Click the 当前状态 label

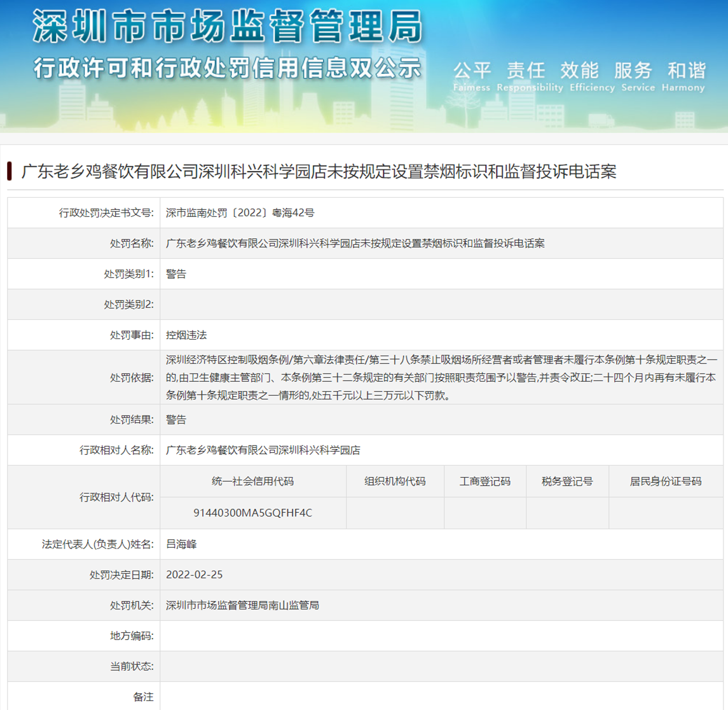point(132,667)
